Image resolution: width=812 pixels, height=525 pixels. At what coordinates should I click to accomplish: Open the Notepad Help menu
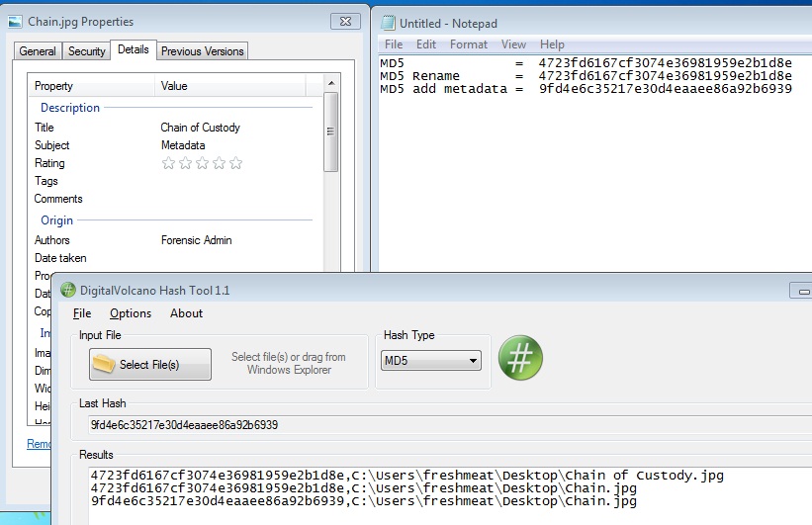pyautogui.click(x=552, y=44)
